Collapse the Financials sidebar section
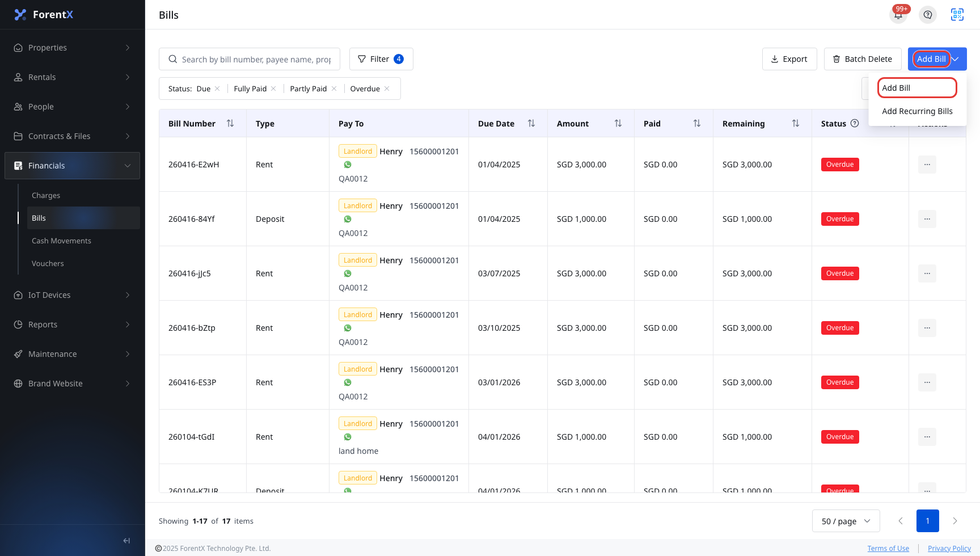The height and width of the screenshot is (556, 980). [73, 166]
